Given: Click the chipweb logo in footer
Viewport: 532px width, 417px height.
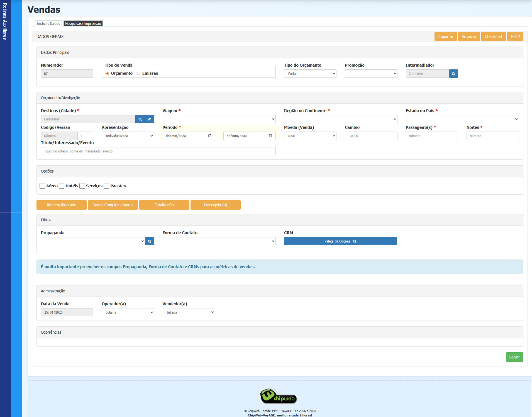Looking at the screenshot, I should [x=279, y=396].
